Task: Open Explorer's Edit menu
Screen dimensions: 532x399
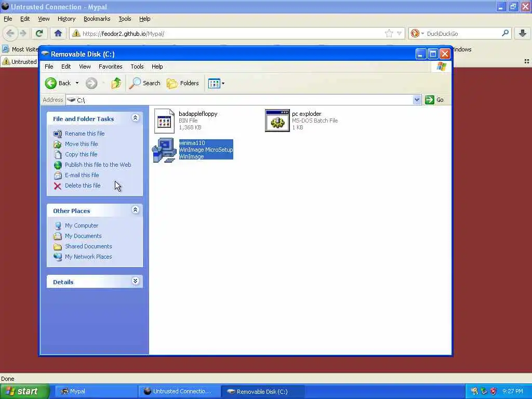Action: coord(66,66)
